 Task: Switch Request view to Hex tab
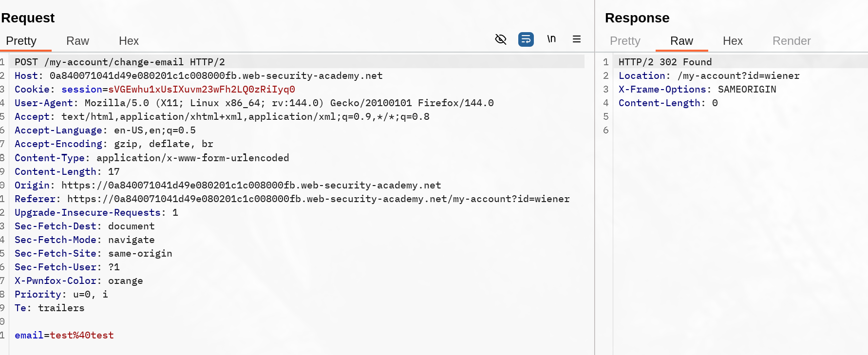[x=129, y=41]
